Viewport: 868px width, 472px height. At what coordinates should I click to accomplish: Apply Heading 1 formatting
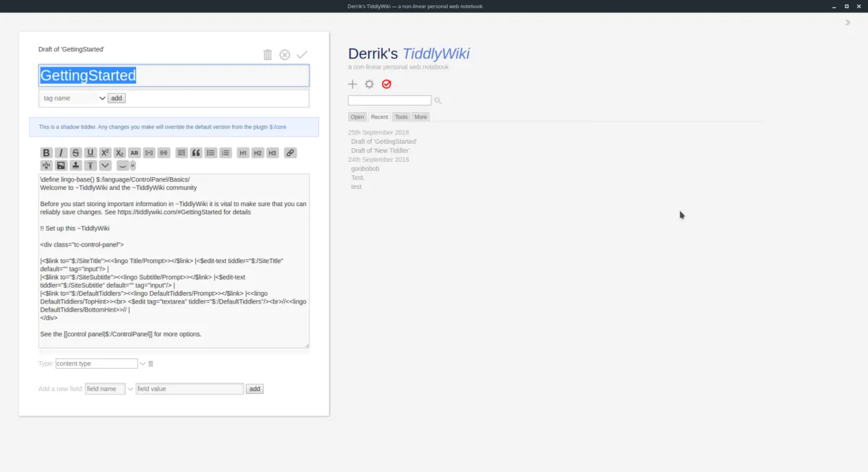[x=243, y=153]
